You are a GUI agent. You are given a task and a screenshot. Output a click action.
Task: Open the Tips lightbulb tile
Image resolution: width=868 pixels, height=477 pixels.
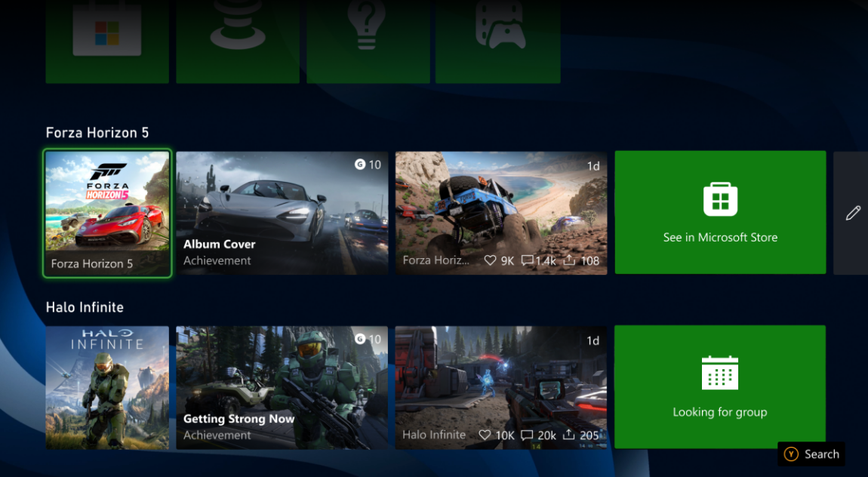click(368, 42)
